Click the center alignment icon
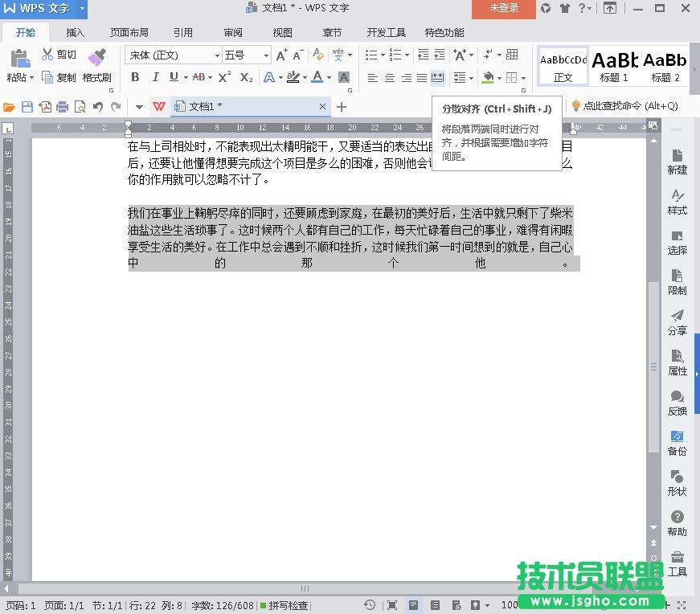700x614 pixels. click(x=390, y=77)
